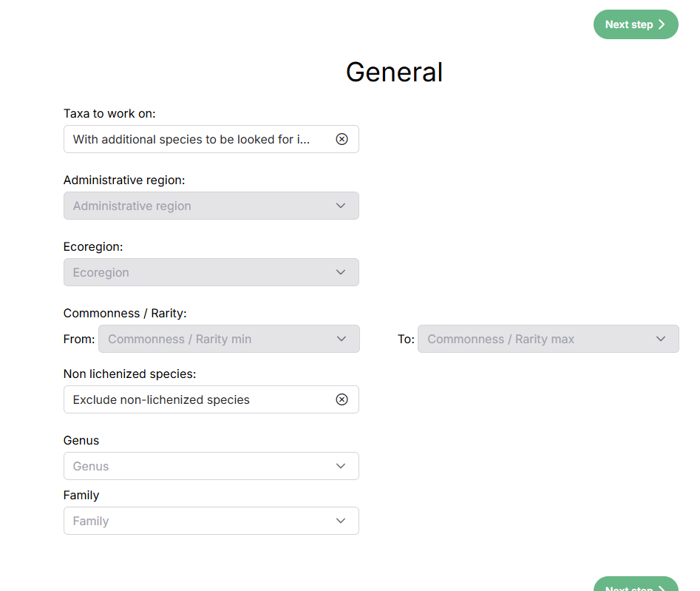Click the partially visible bottom Next step button

coord(635,585)
